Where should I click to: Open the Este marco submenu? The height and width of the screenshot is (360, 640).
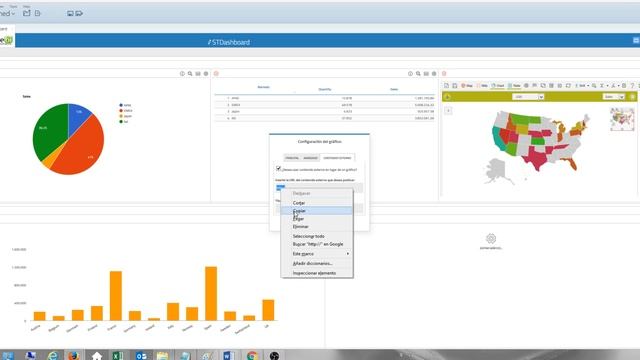(x=317, y=254)
